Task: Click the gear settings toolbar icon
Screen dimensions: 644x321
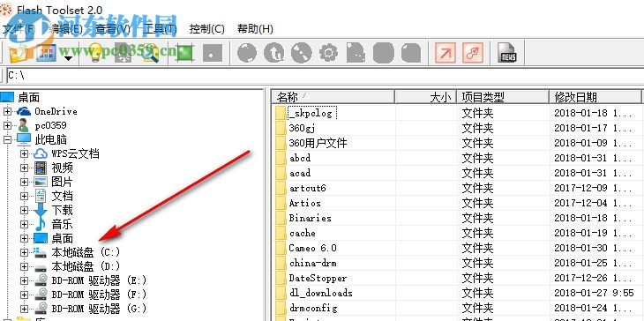Action: [x=328, y=54]
